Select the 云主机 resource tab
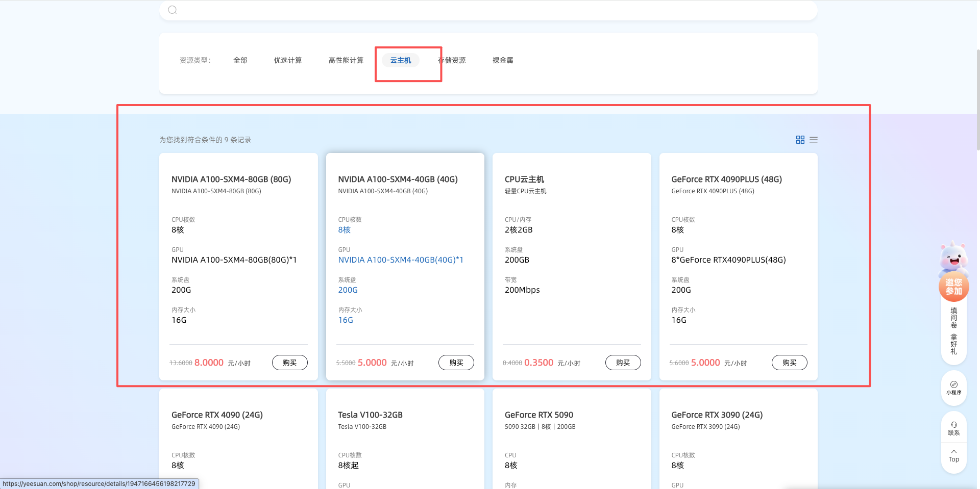980x489 pixels. (x=400, y=60)
